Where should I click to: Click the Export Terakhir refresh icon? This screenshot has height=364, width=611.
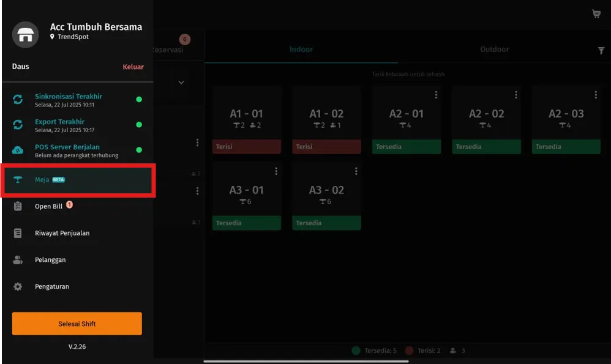pos(18,125)
